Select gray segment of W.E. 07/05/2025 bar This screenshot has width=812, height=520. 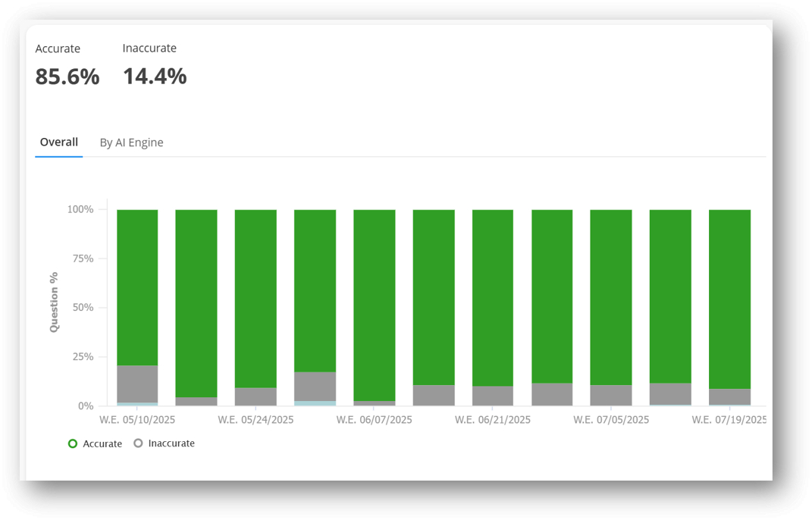tap(611, 395)
